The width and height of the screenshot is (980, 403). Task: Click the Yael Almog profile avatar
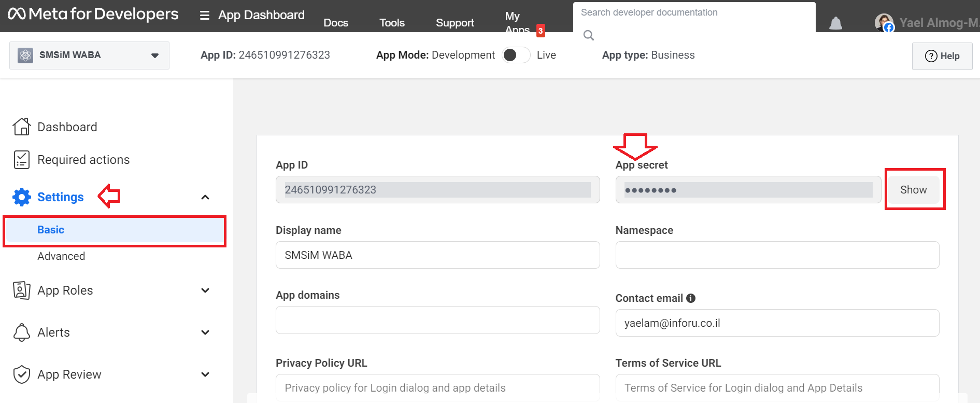[884, 23]
